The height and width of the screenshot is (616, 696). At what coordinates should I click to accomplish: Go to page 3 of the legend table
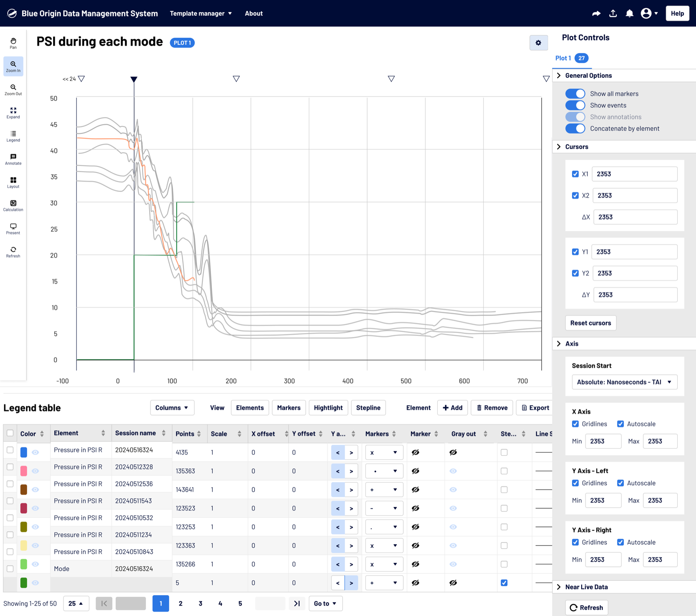pos(200,603)
